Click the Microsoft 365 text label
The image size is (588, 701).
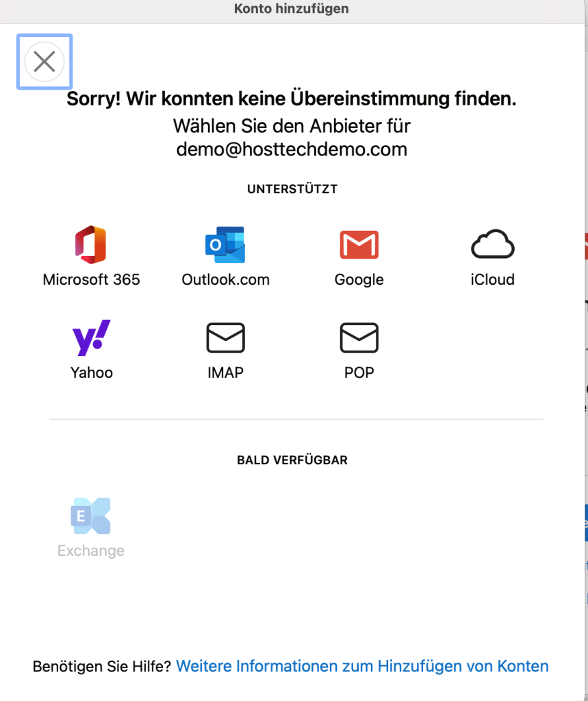[91, 279]
